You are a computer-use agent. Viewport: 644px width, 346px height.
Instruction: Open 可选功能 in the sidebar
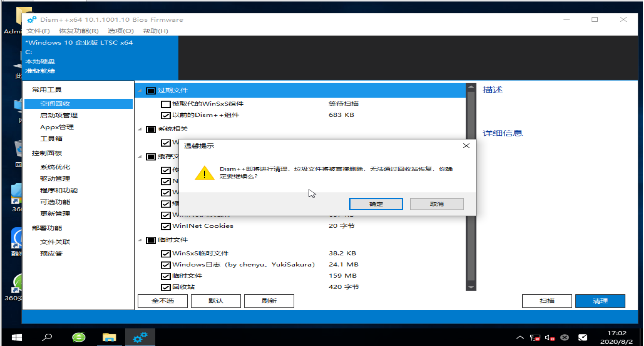point(55,202)
